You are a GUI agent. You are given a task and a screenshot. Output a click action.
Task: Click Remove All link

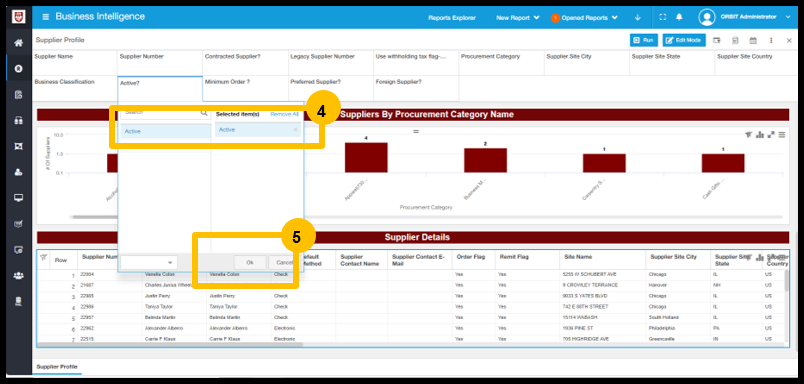(x=284, y=114)
